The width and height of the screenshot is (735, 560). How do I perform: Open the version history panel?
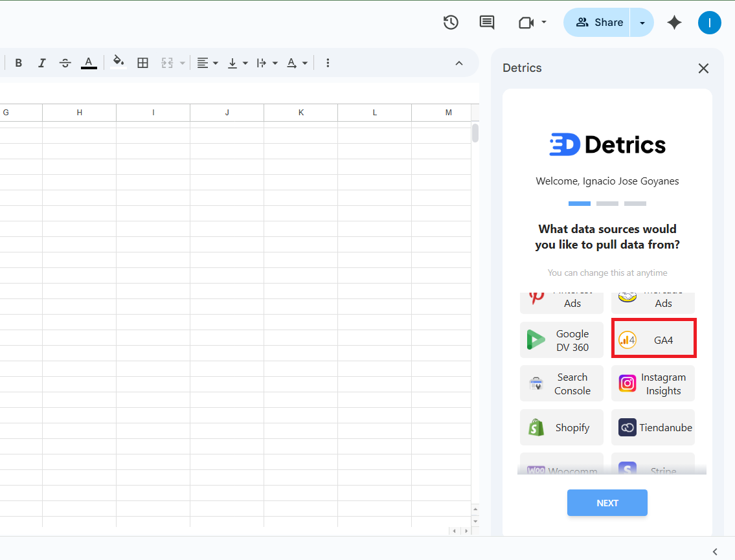pyautogui.click(x=451, y=22)
